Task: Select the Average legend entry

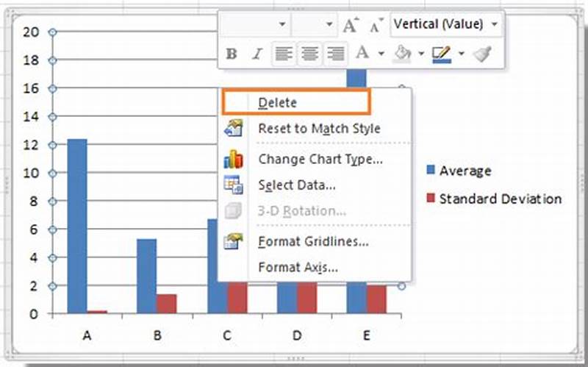Action: [x=459, y=171]
